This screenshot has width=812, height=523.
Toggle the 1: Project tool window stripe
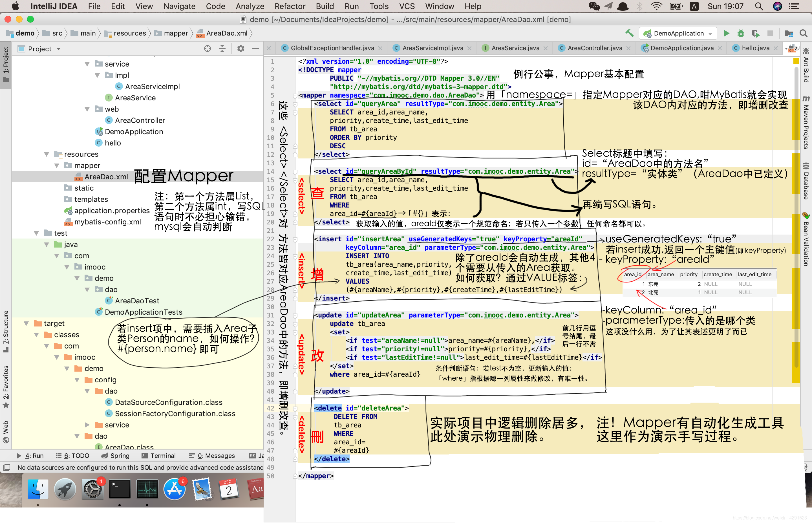tap(6, 65)
